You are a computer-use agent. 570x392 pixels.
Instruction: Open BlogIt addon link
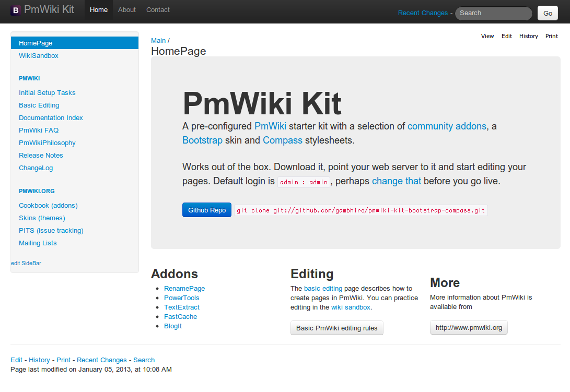tap(173, 326)
